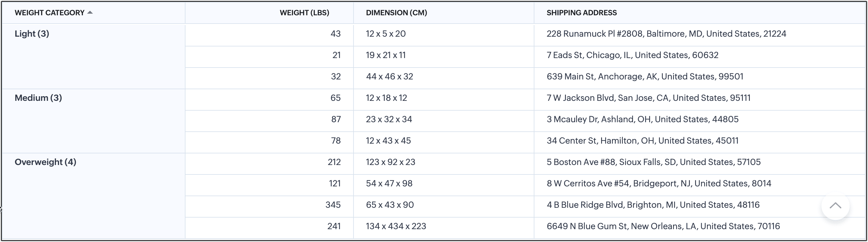Click the Baltimore, MD shipping address
868x242 pixels.
666,34
